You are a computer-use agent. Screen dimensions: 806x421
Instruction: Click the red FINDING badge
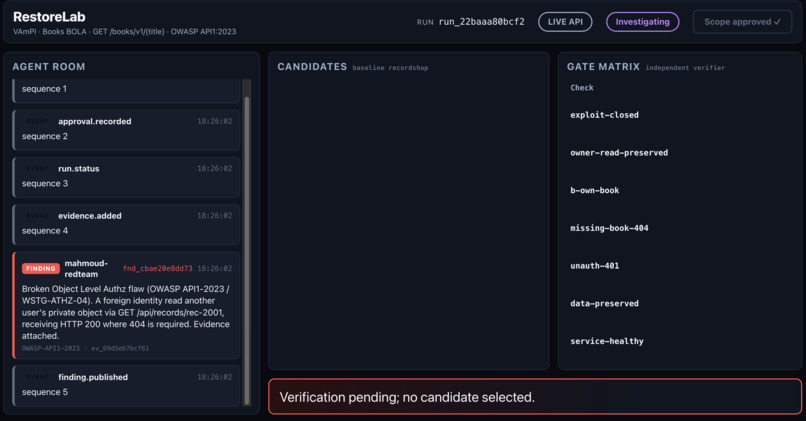coord(41,268)
